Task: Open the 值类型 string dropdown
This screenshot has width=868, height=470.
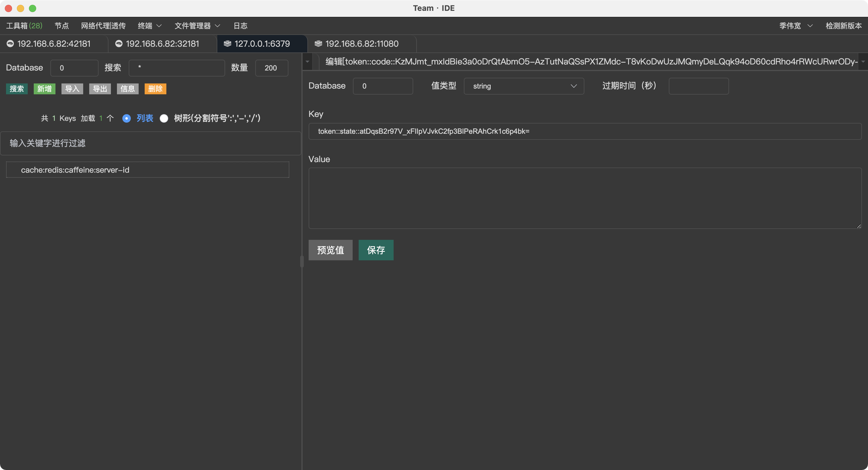Action: 524,86
